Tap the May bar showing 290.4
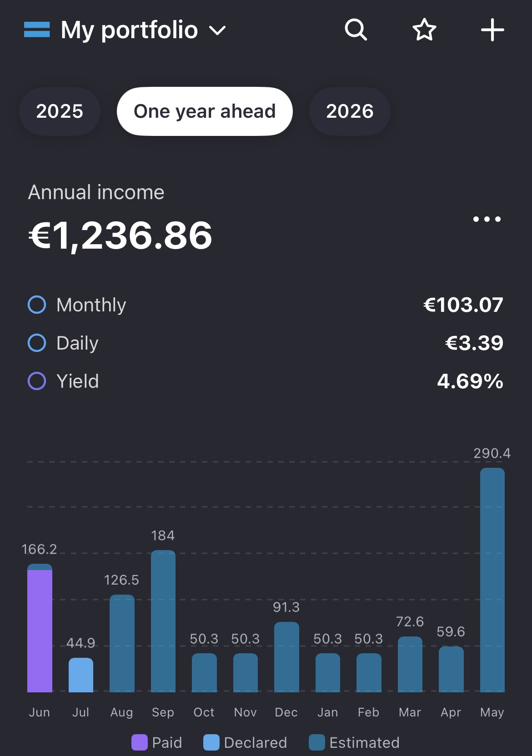532x756 pixels. coord(492,580)
